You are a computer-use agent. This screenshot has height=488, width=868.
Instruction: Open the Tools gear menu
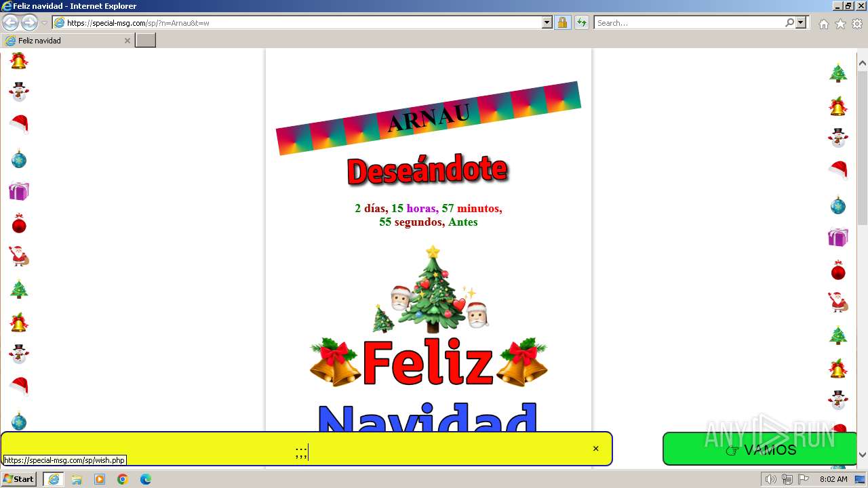(x=857, y=24)
